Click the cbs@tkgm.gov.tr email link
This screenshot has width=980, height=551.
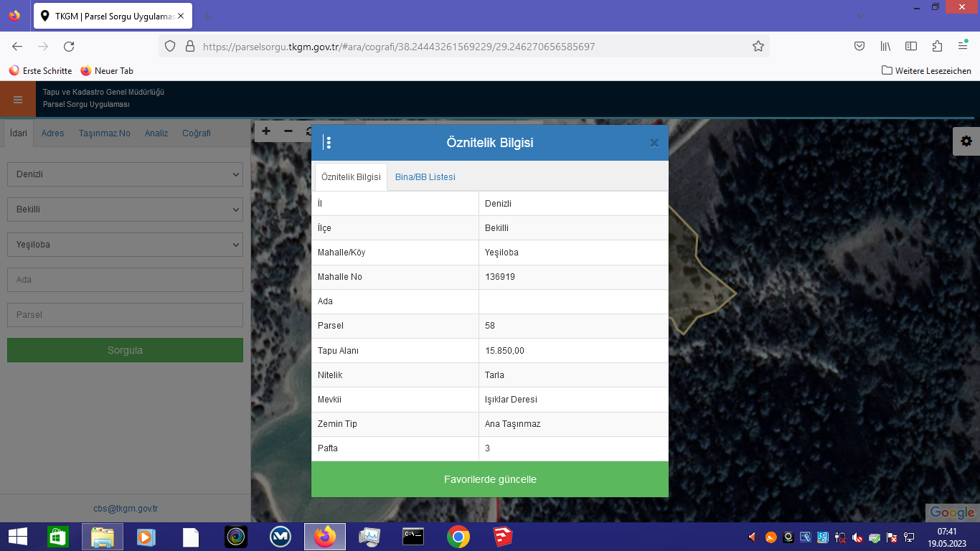click(x=126, y=509)
